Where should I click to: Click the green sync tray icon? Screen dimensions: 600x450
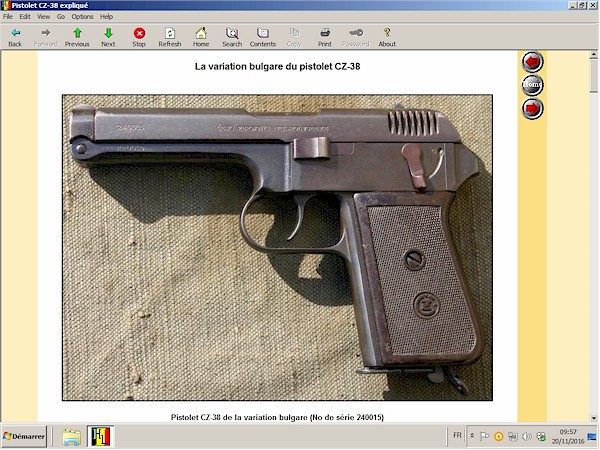coord(541,436)
